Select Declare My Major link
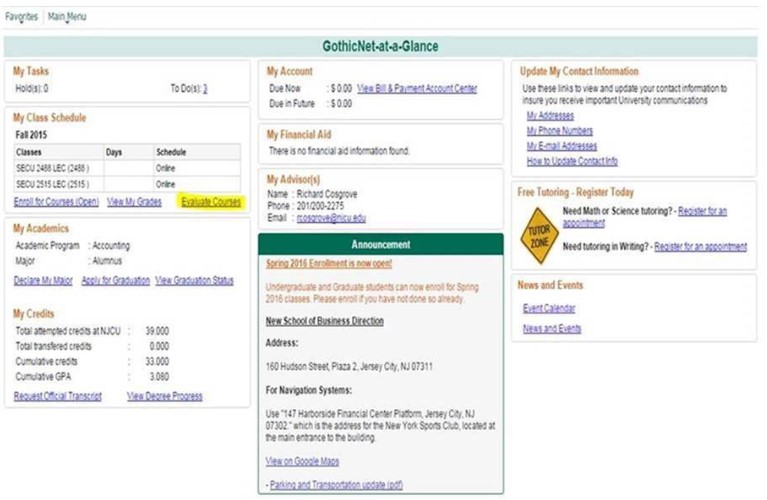 pyautogui.click(x=43, y=281)
